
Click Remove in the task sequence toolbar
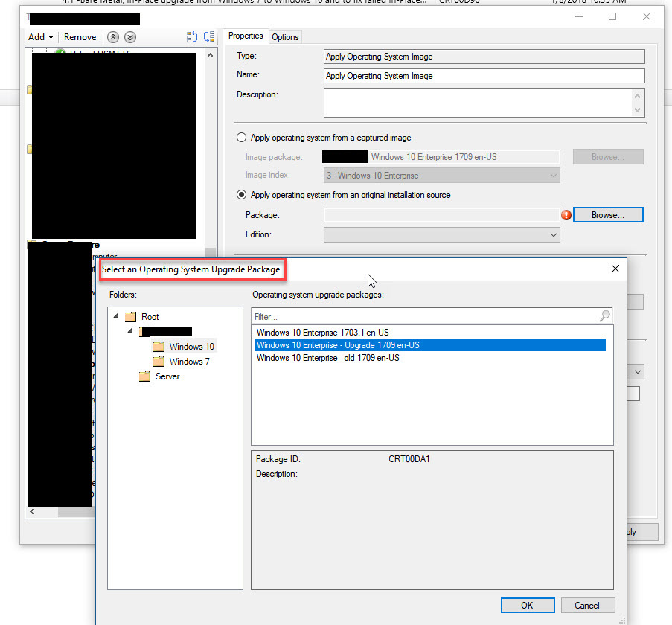[80, 37]
